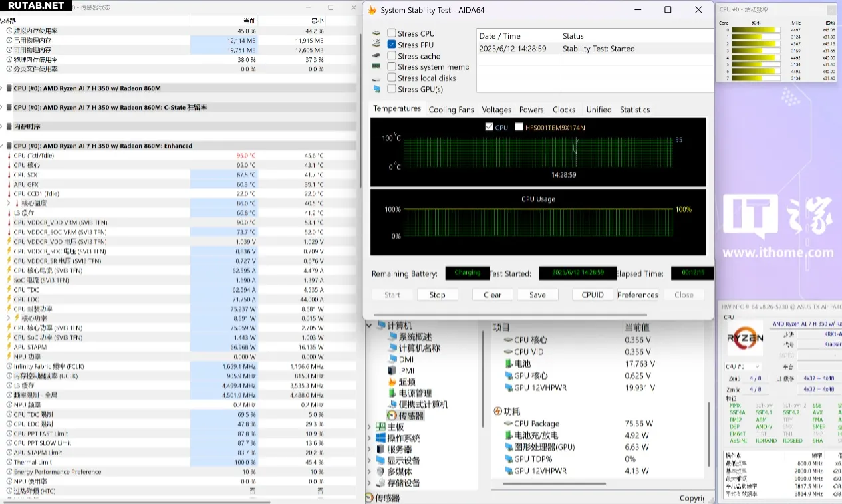Enable the Stress cache checkbox
This screenshot has height=504, width=842.
click(392, 56)
